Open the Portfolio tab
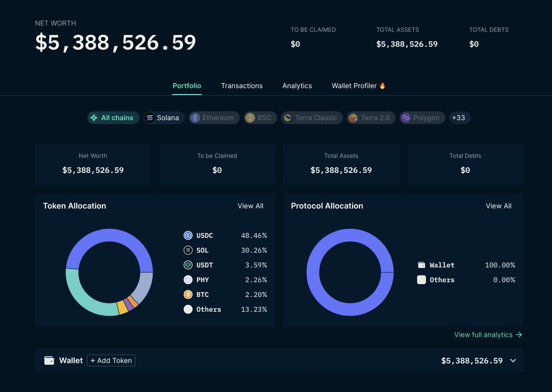The height and width of the screenshot is (392, 552). (x=187, y=86)
